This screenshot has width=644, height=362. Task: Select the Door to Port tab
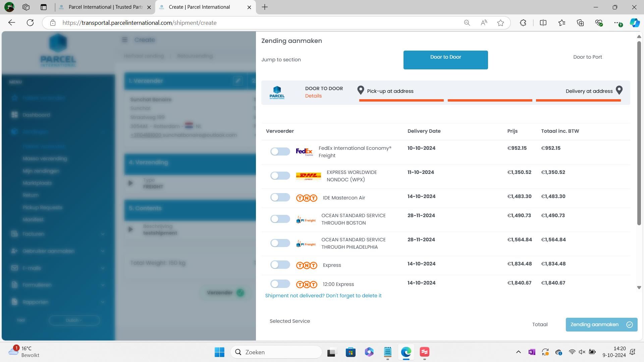click(x=587, y=57)
